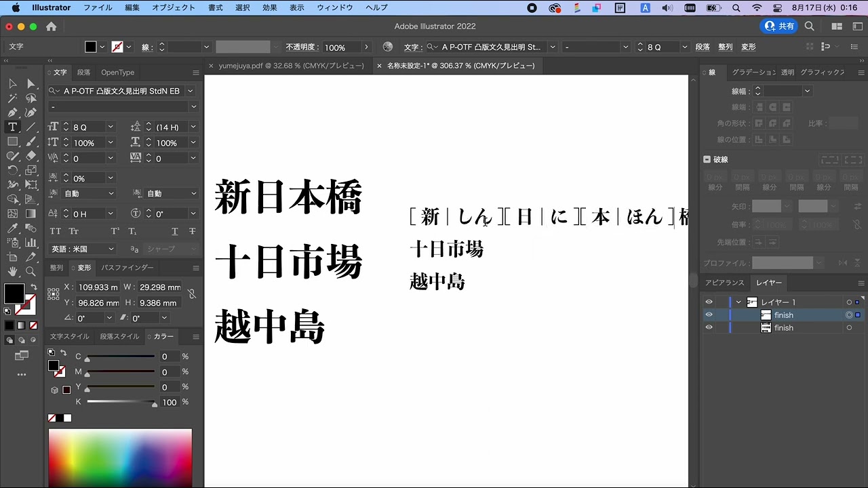Open font style dropdown in the Character panel
This screenshot has width=868, height=488.
click(193, 107)
